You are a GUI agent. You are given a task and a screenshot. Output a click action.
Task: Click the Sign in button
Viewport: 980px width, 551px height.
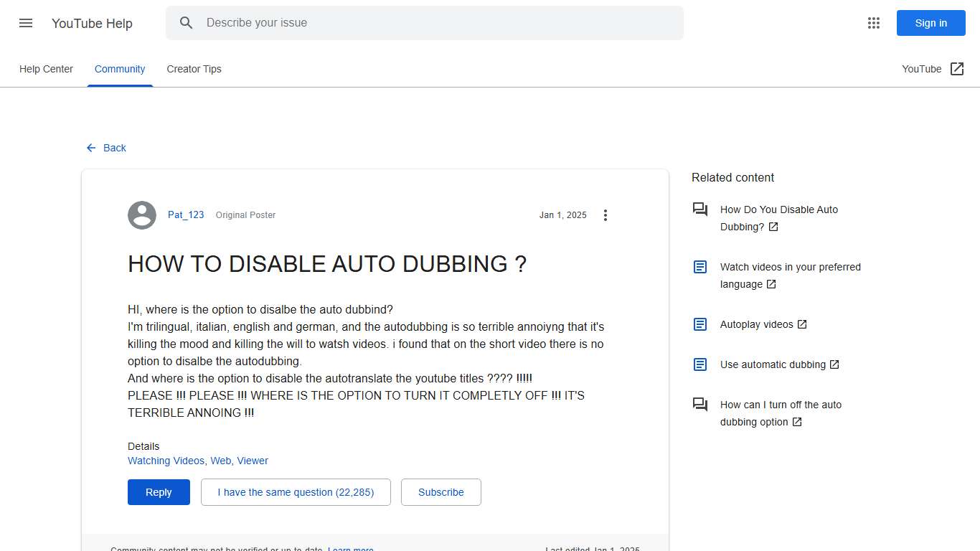tap(930, 22)
